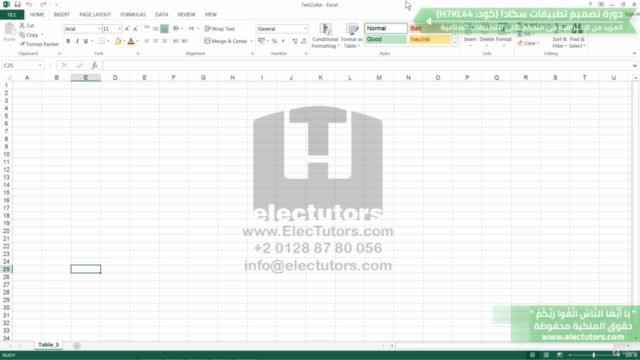Screen dimensions: 640x360
Task: Align text right
Action: 164,41
